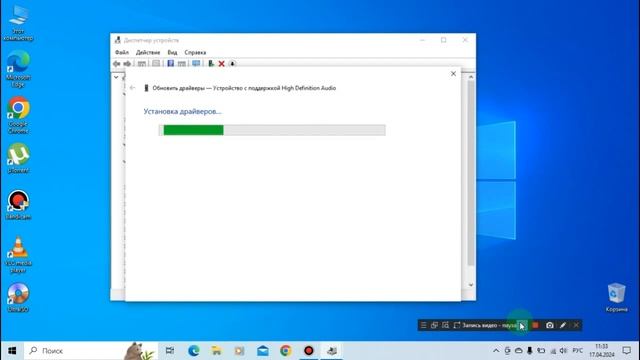The image size is (640, 360).
Task: Click the microphone tray icon
Action: click(x=529, y=351)
